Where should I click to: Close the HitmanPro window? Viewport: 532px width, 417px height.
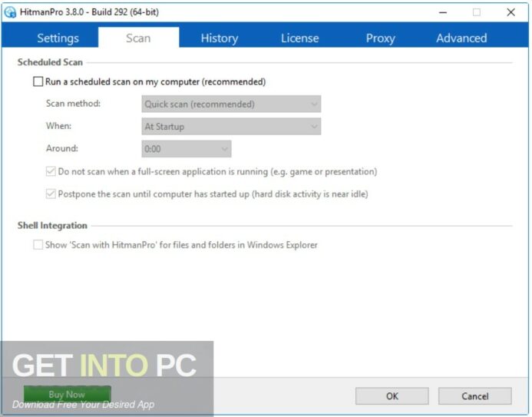[x=511, y=12]
